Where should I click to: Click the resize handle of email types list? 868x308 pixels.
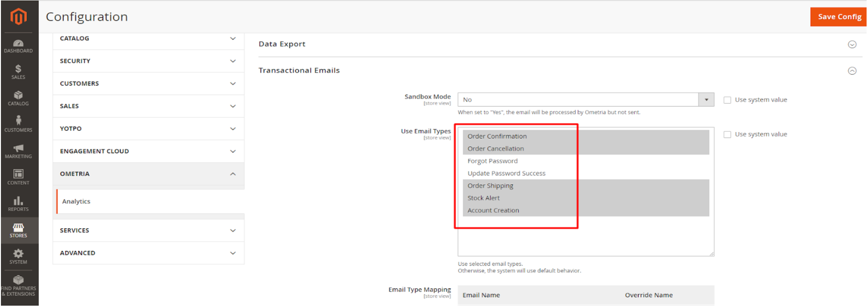pyautogui.click(x=711, y=253)
